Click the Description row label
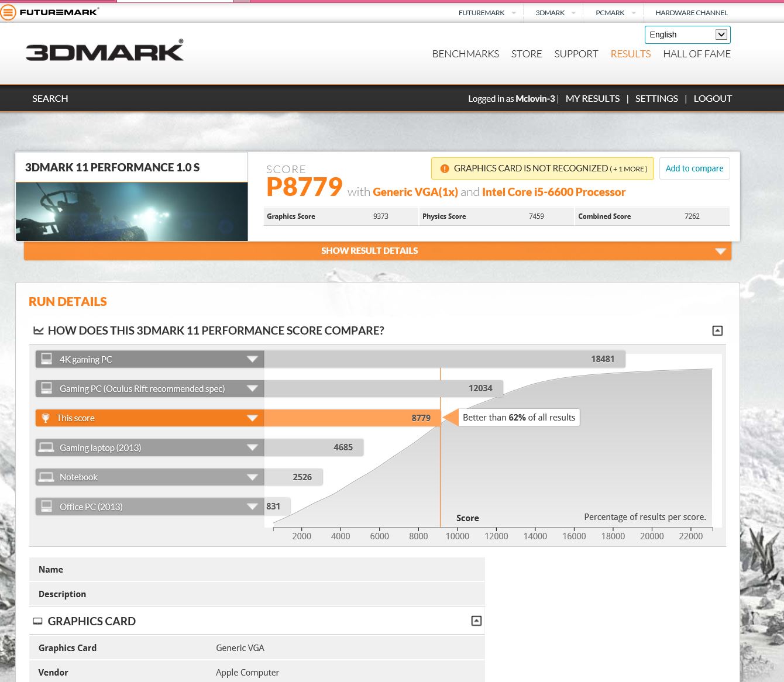784x682 pixels. [62, 594]
